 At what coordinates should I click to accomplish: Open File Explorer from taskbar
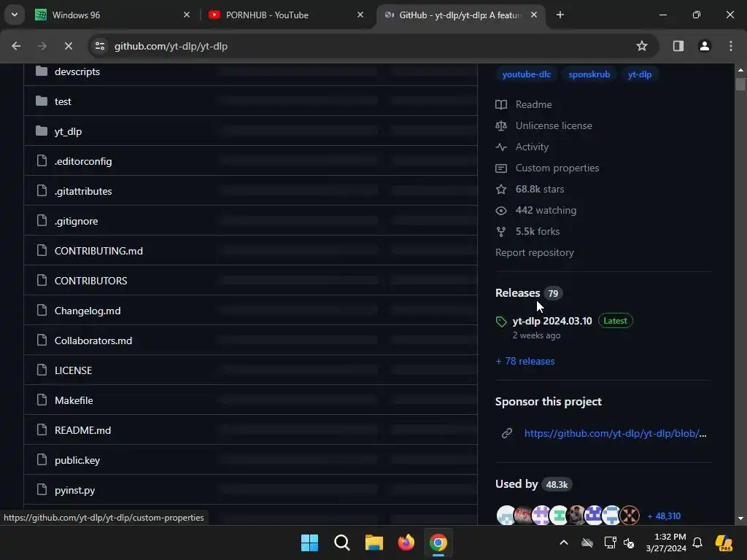pos(374,542)
